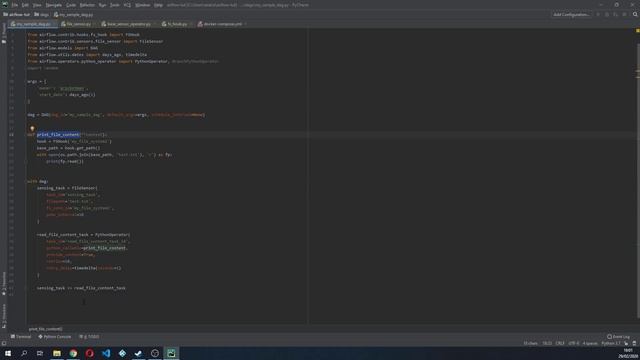Click the Stop button in the toolbar
The width and height of the screenshot is (640, 360).
624,15
